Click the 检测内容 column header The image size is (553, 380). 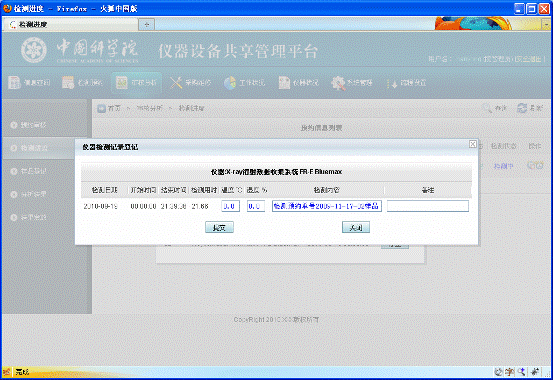[x=327, y=190]
